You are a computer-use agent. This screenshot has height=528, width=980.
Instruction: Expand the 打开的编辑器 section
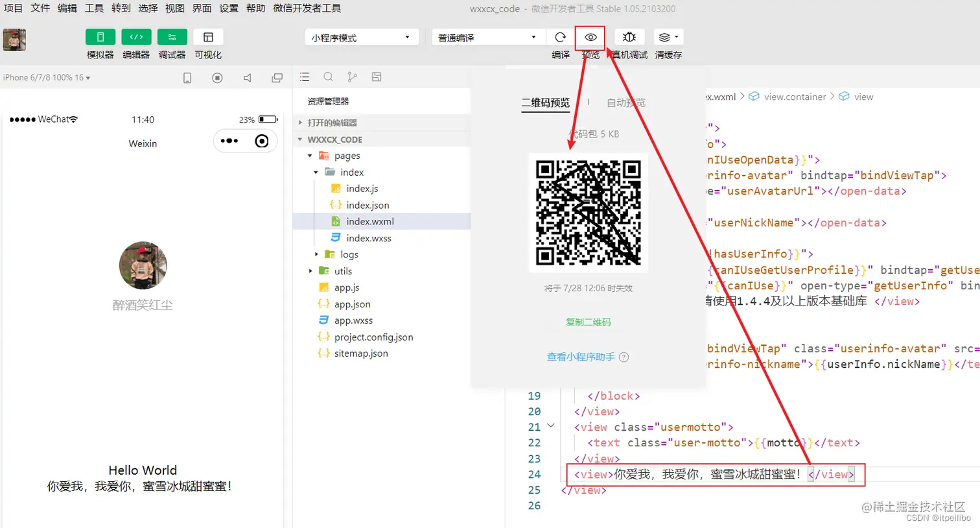click(x=382, y=123)
